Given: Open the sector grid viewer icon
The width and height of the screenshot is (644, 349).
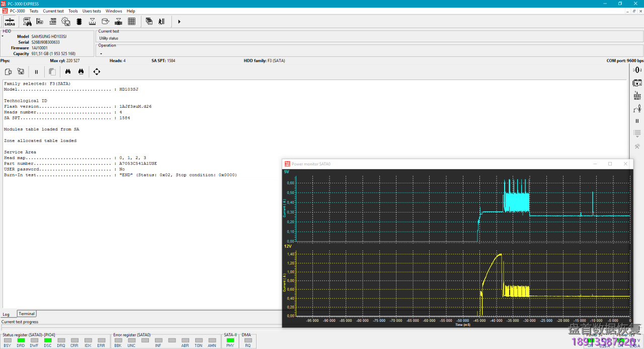Looking at the screenshot, I should tap(131, 21).
